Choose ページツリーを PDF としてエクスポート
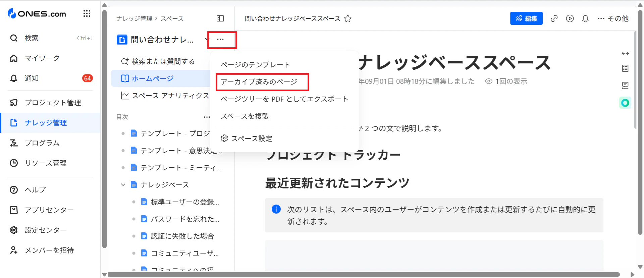 click(284, 99)
